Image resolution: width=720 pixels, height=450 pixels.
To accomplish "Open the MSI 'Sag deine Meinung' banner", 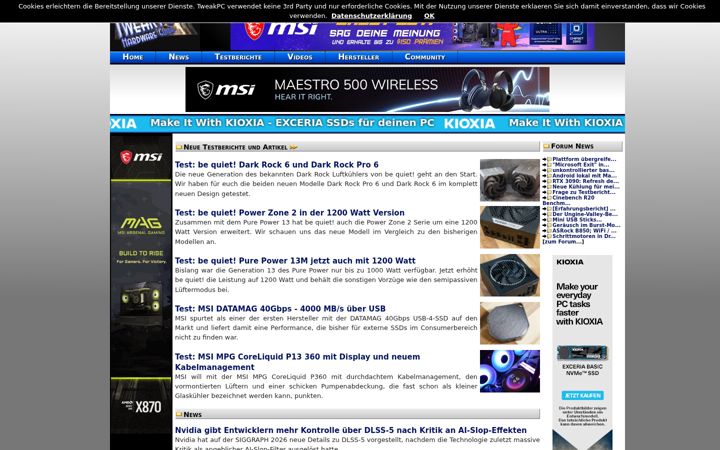I will coord(412,36).
